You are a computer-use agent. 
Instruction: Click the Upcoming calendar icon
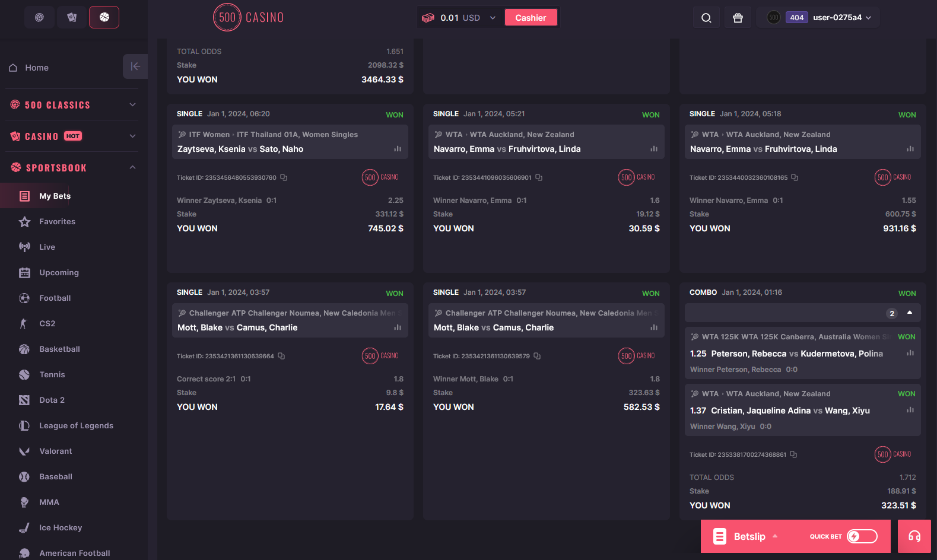24,273
